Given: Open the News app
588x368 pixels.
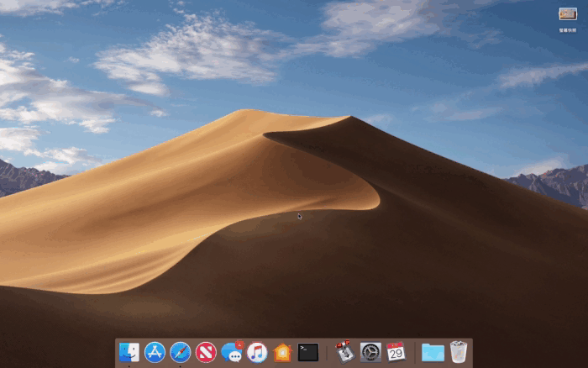Looking at the screenshot, I should (x=206, y=352).
